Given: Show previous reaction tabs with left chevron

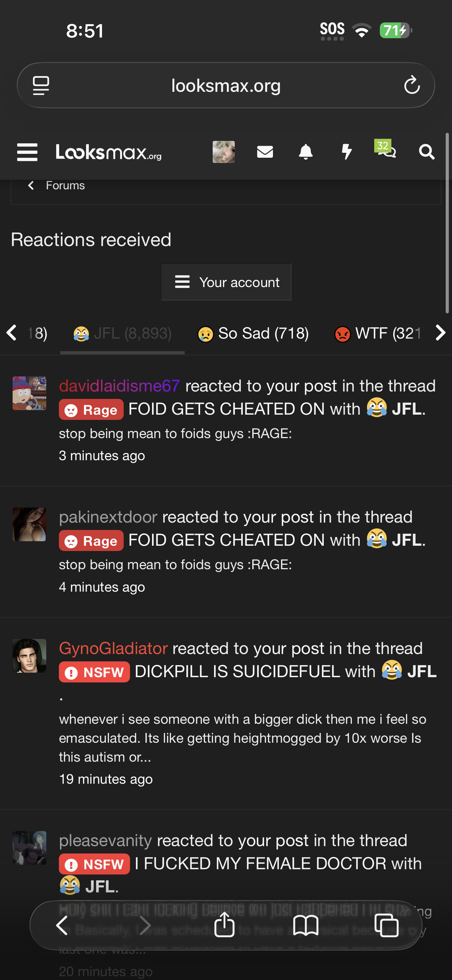Looking at the screenshot, I should [x=12, y=333].
